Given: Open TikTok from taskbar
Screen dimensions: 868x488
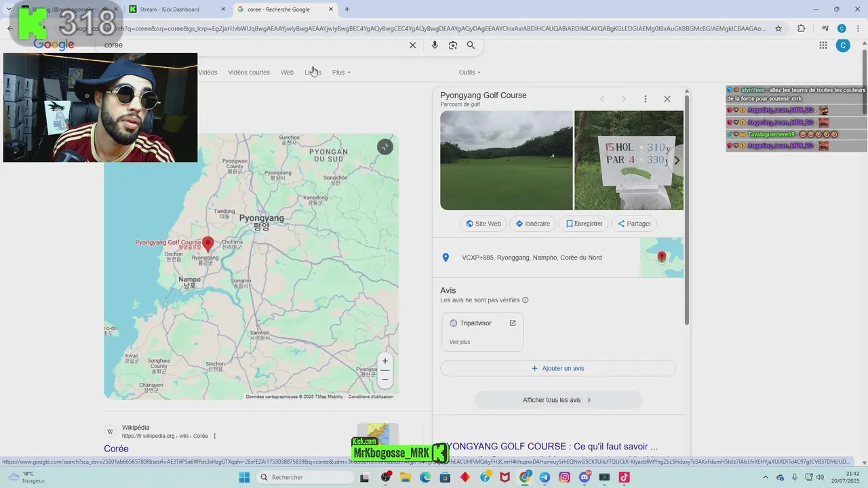Looking at the screenshot, I should coord(624,477).
